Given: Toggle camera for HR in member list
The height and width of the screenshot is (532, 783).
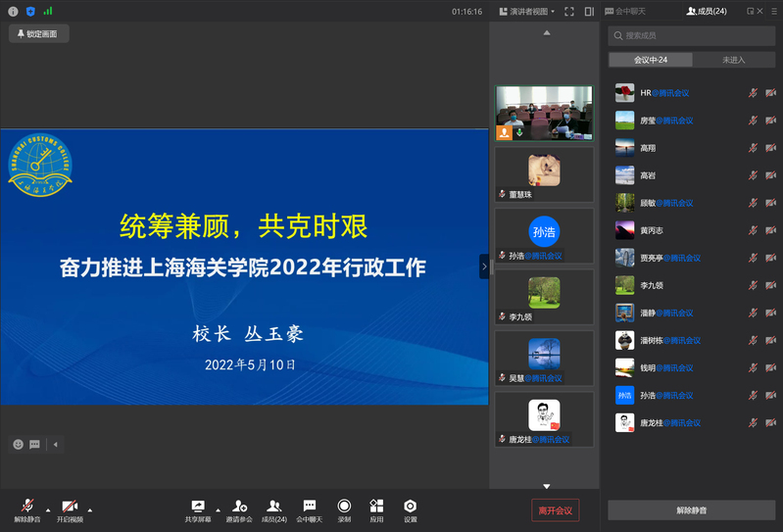Looking at the screenshot, I should [771, 93].
